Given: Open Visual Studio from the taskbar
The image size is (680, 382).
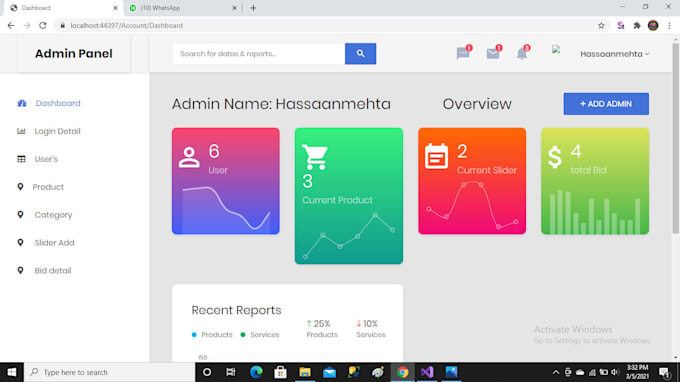Looking at the screenshot, I should pyautogui.click(x=427, y=372).
